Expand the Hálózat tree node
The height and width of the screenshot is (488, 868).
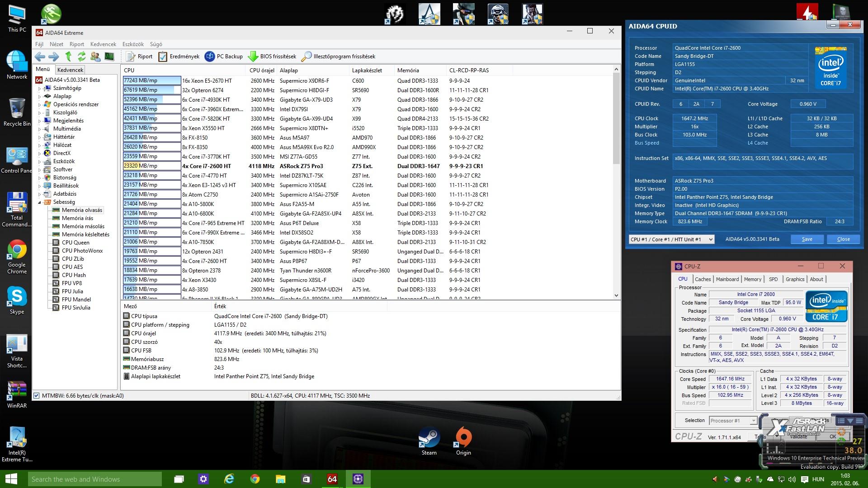click(x=39, y=145)
